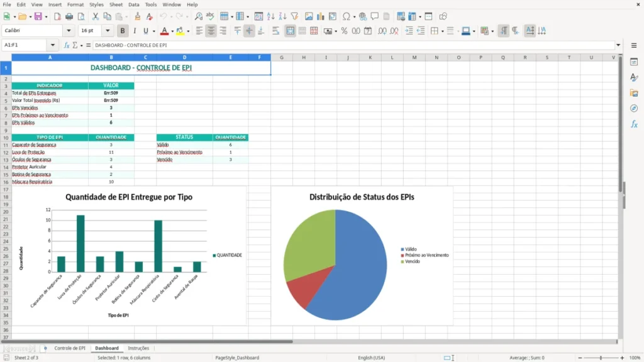This screenshot has width=644, height=362.
Task: Open the File menu
Action: (7, 4)
